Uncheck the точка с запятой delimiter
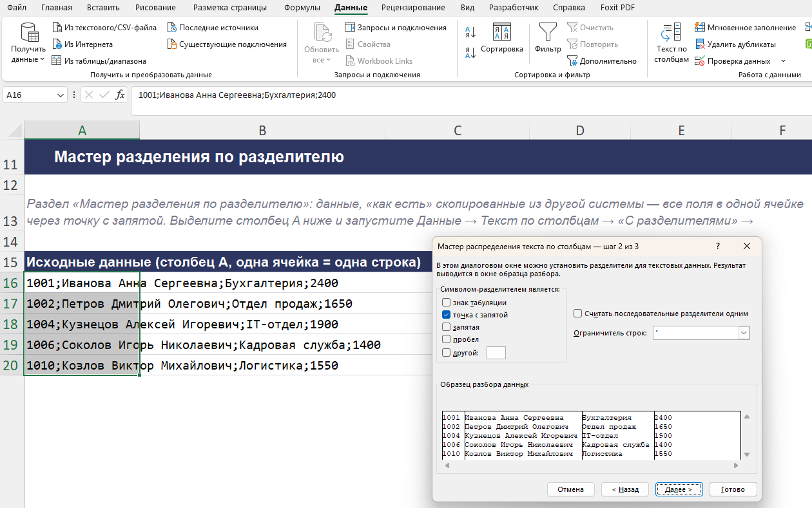Viewport: 812px width, 508px height. point(446,315)
